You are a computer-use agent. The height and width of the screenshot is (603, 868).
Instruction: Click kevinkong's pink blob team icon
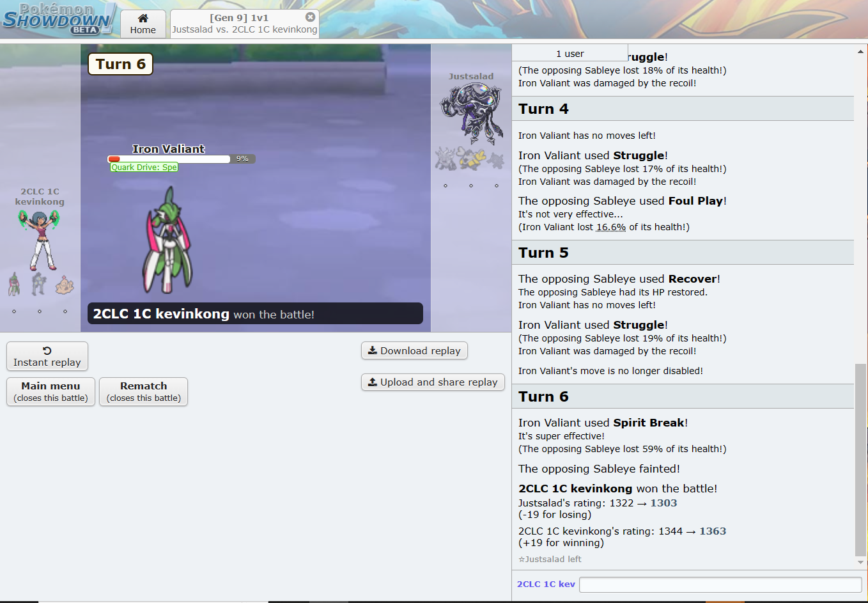point(65,285)
